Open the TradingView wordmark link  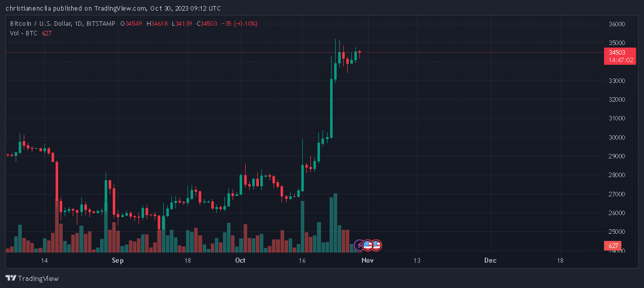click(38, 278)
